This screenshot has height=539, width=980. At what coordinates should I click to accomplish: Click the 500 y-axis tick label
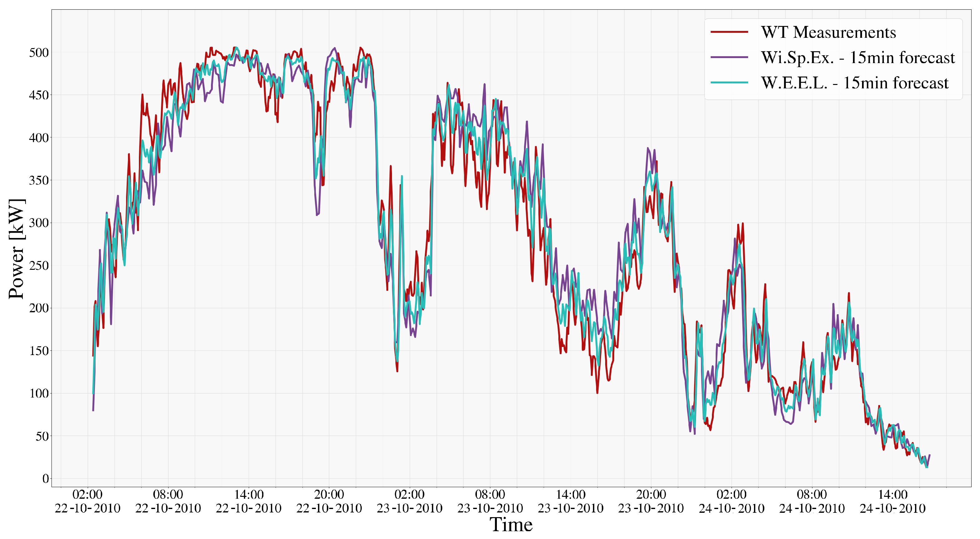pos(39,52)
